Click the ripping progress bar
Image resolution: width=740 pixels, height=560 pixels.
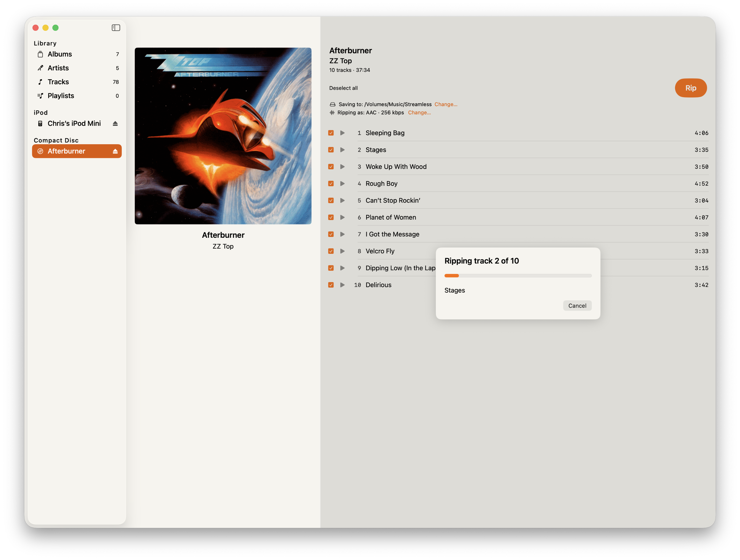518,276
